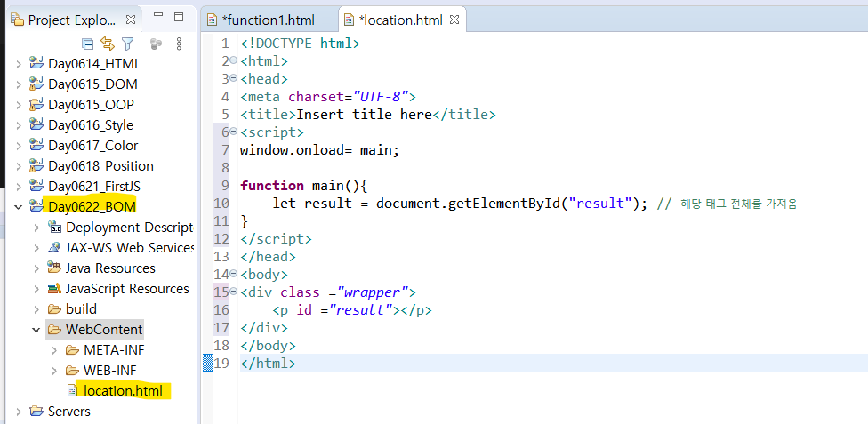Viewport: 868px width, 424px height.
Task: Click the Day0615_OOP project icon
Action: coord(36,105)
